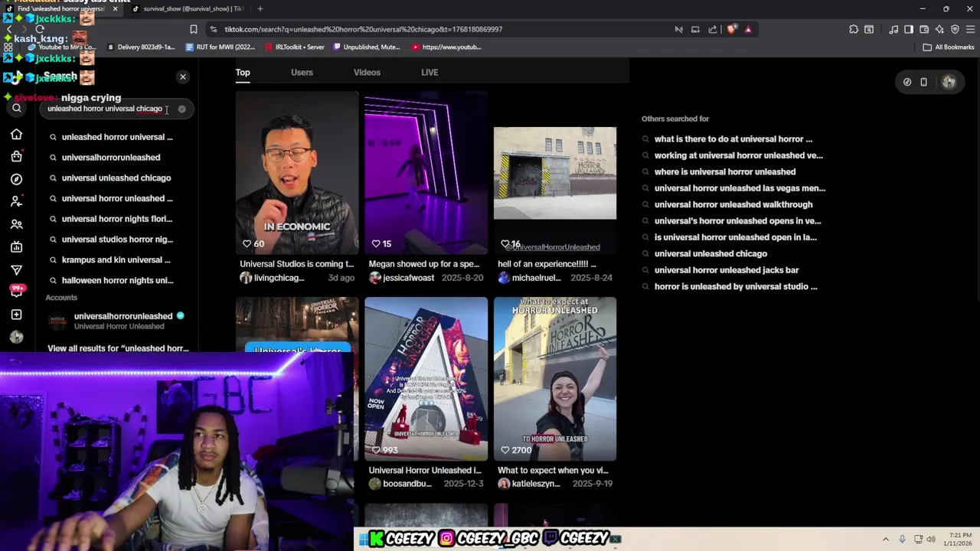The width and height of the screenshot is (980, 551).
Task: Open the Megan purple hallway video
Action: click(x=426, y=173)
